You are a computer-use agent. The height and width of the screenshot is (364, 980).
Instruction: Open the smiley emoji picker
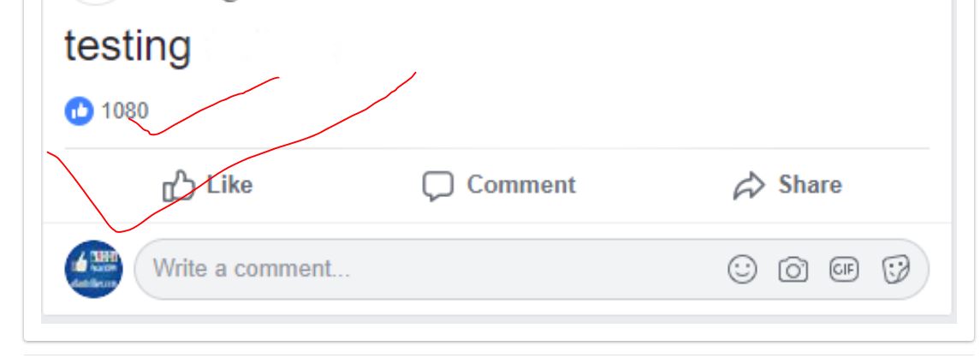(x=743, y=270)
